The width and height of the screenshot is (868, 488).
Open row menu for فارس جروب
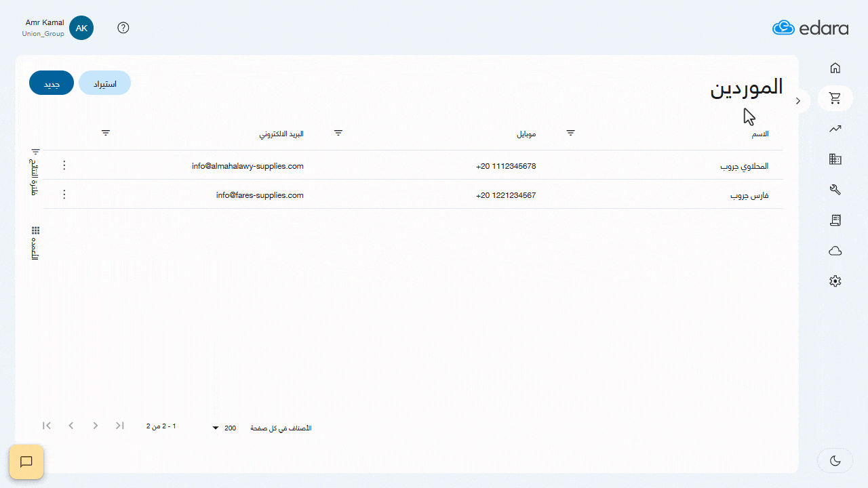pyautogui.click(x=64, y=195)
